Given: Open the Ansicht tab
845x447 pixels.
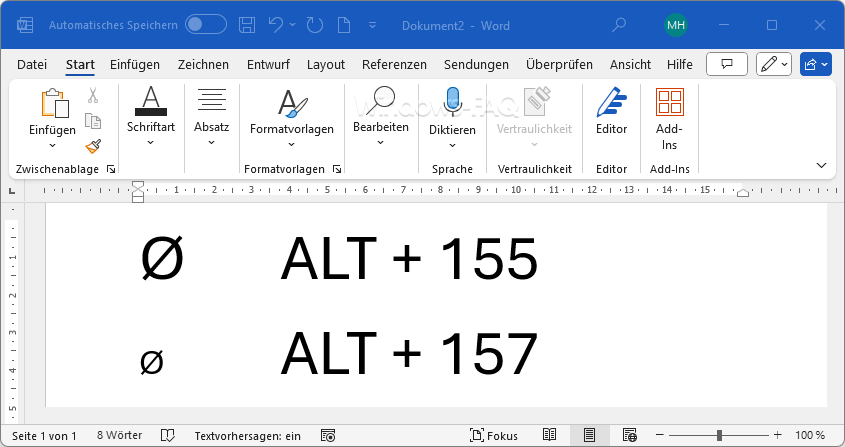Looking at the screenshot, I should [x=630, y=65].
